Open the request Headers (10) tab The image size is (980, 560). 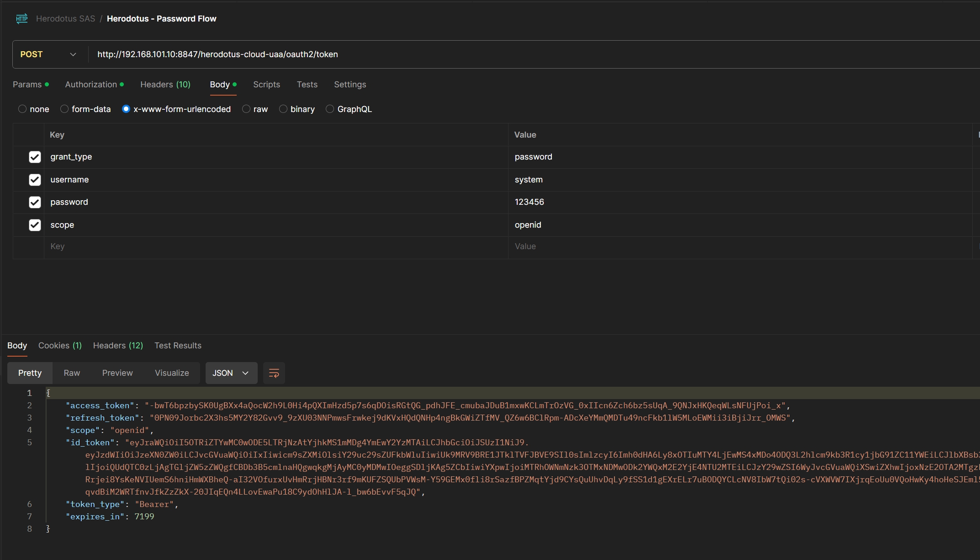tap(165, 85)
